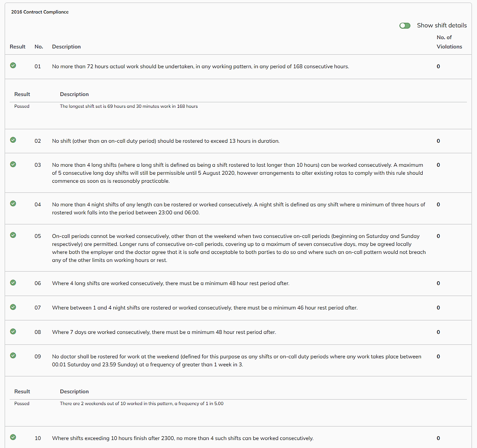Click the detail text about 2 weekends out of 10
The width and height of the screenshot is (477, 448).
[x=142, y=403]
